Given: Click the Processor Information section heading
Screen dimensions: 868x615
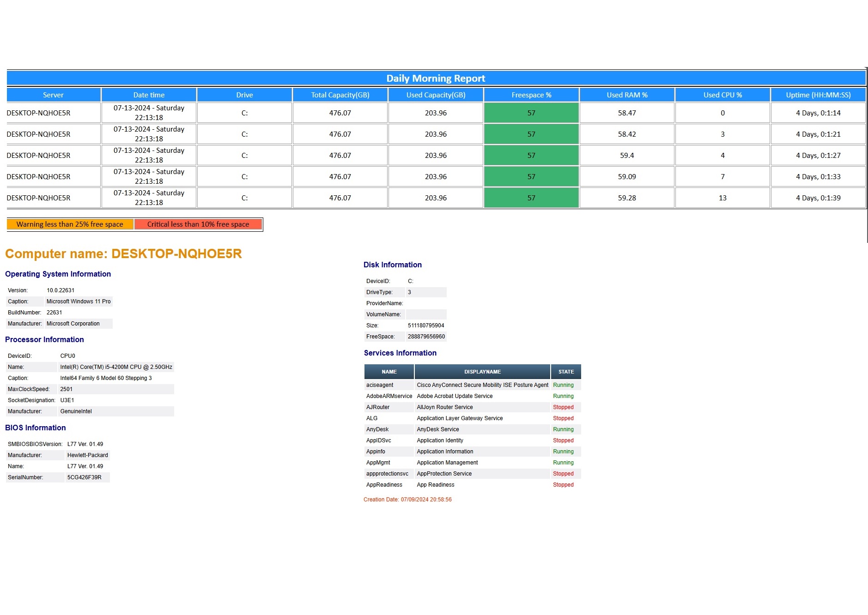Looking at the screenshot, I should pos(44,340).
